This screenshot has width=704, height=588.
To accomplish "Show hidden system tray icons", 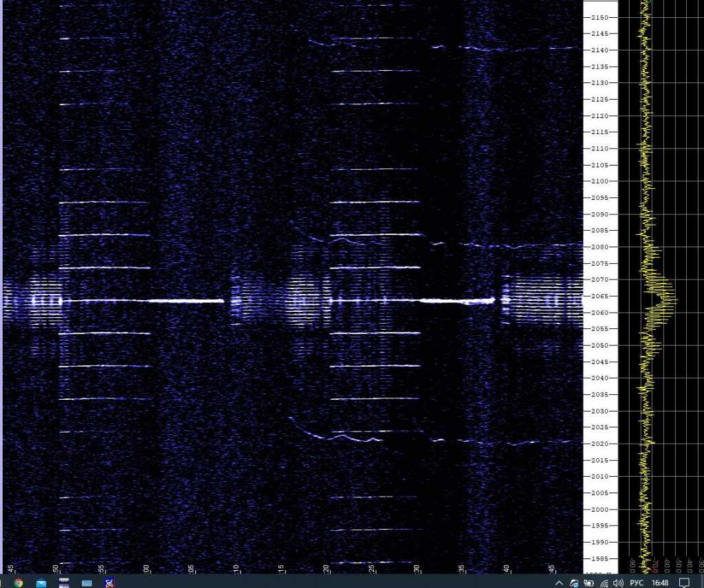I will (559, 583).
